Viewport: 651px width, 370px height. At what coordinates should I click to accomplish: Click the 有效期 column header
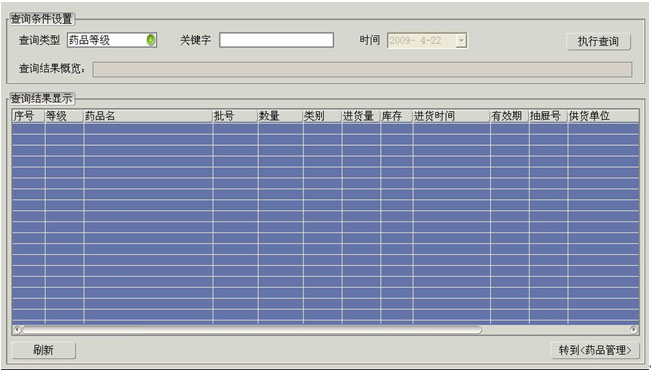click(509, 116)
